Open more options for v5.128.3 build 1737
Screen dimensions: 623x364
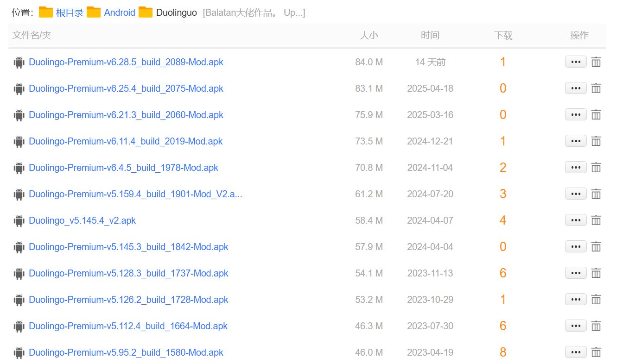(576, 273)
